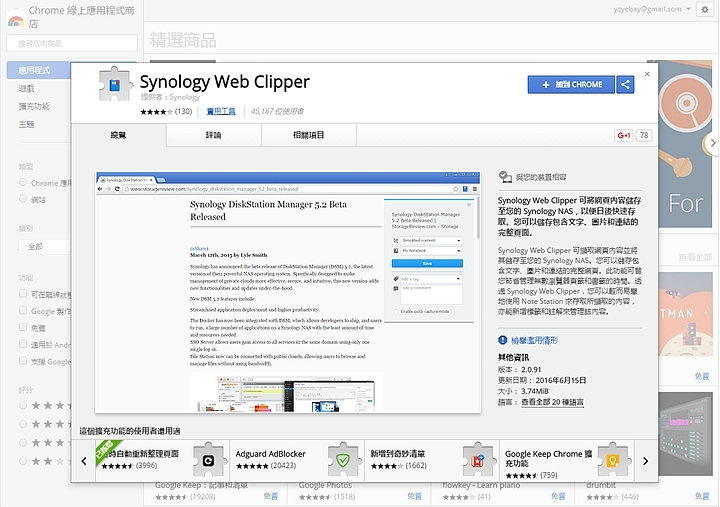Click the store search input field

tap(36, 43)
